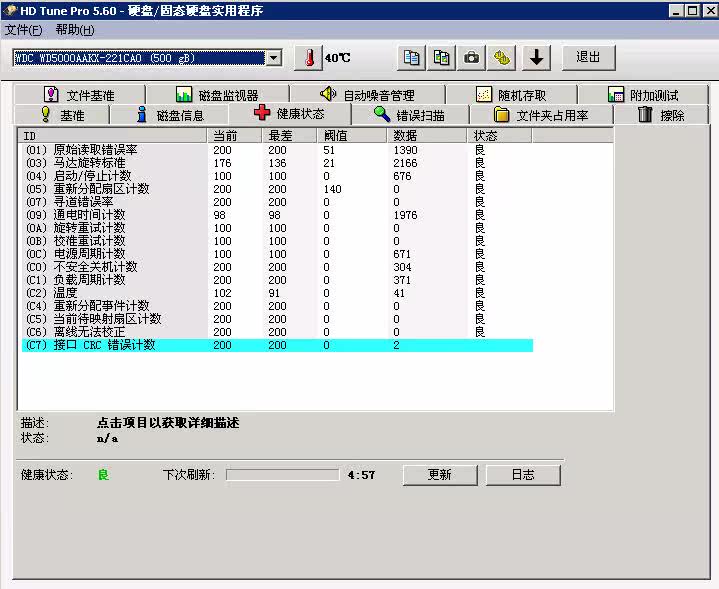Select row (07) 寻道错误率
The width and height of the screenshot is (719, 589).
tap(277, 202)
